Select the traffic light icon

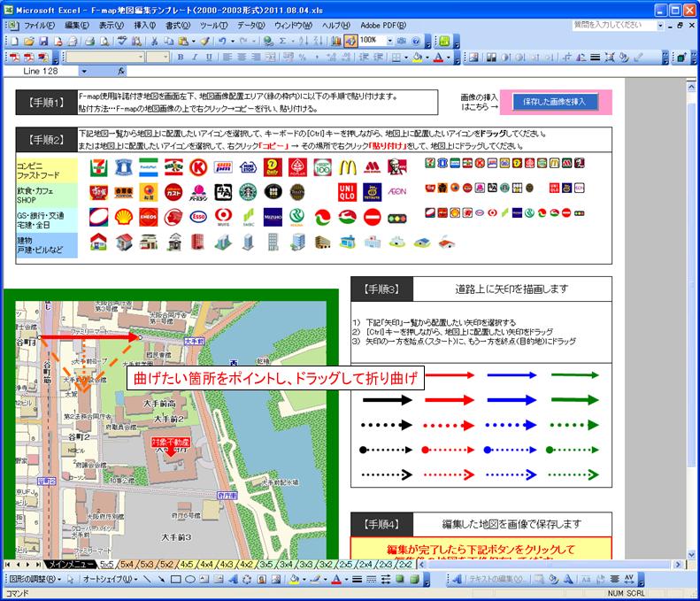click(x=396, y=219)
